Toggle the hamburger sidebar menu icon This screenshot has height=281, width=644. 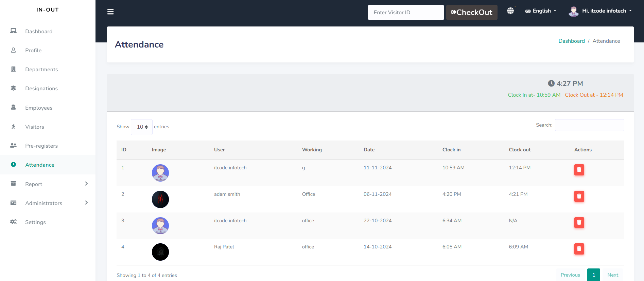click(110, 12)
